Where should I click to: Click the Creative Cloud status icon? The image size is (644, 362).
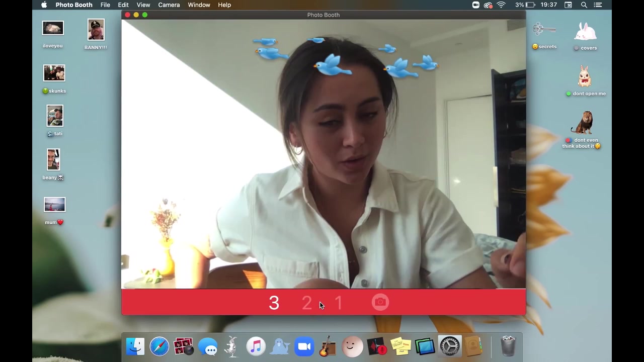click(488, 5)
